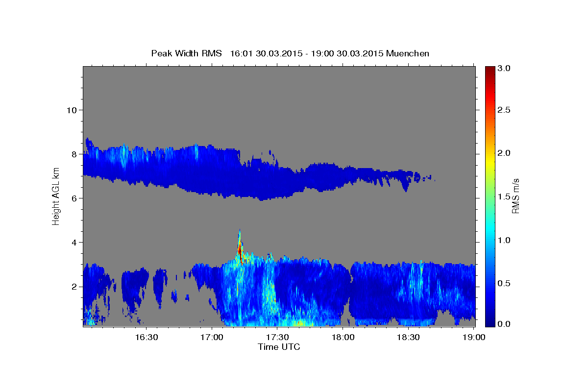The image size is (588, 392).
Task: Select the 'Time UTC' x-axis label
Action: 279,347
